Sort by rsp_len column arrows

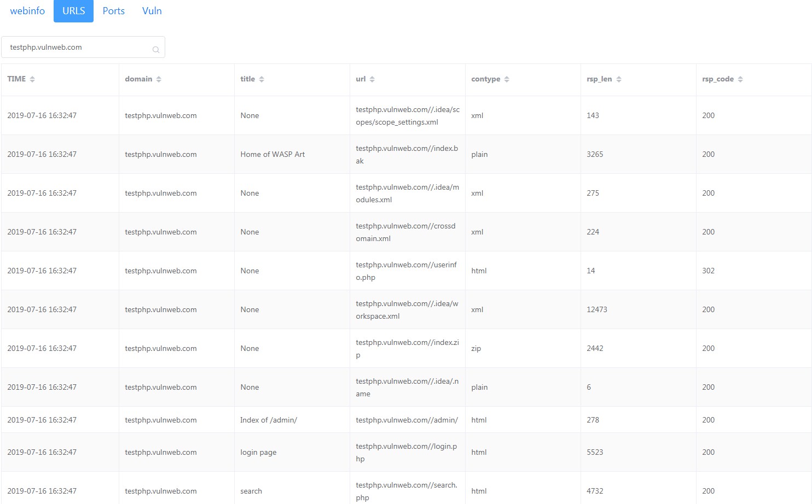click(619, 79)
